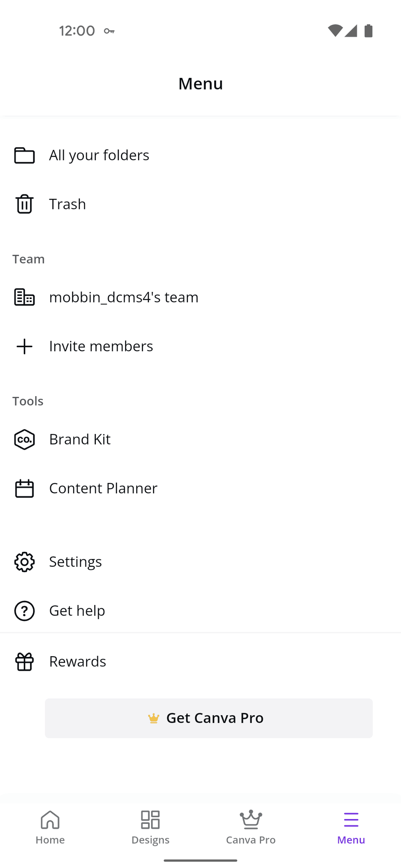The height and width of the screenshot is (868, 401).
Task: Switch to the Designs tab
Action: tap(150, 828)
